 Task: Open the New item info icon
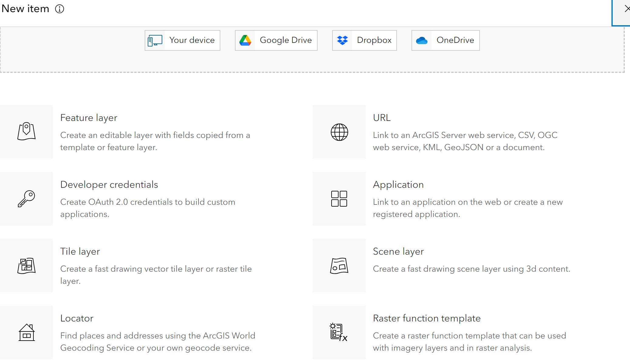click(x=60, y=9)
